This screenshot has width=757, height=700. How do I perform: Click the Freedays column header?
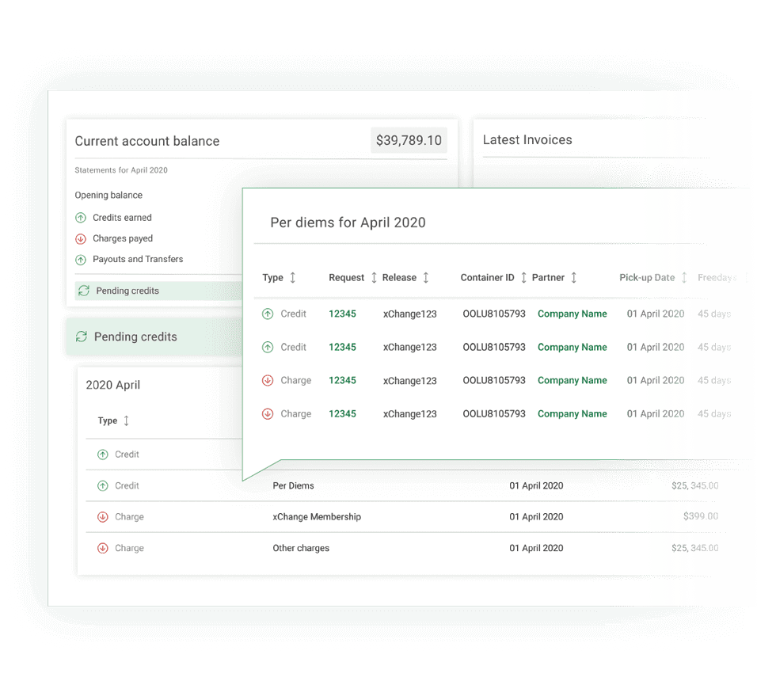coord(717,278)
